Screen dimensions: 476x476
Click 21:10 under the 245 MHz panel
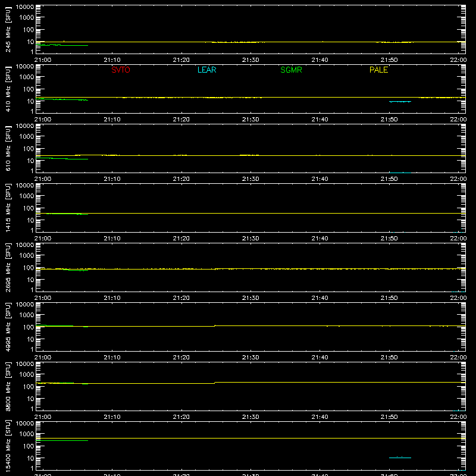click(x=112, y=60)
